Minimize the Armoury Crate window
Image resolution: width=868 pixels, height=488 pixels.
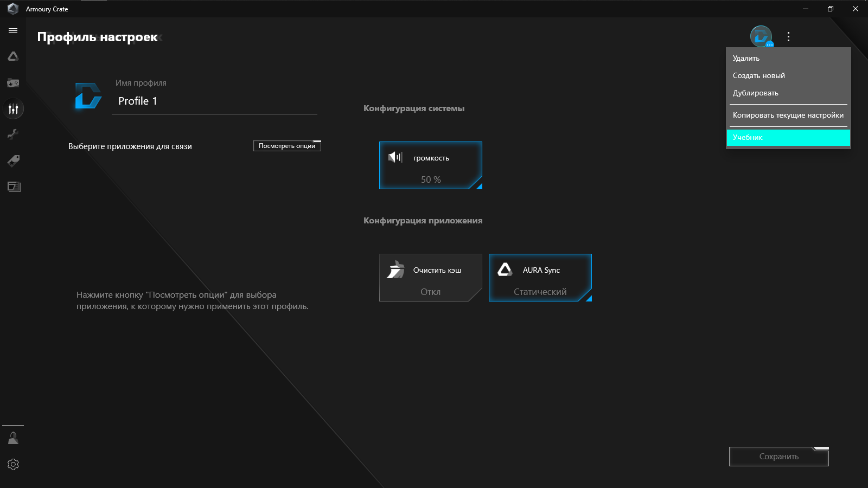pos(806,9)
